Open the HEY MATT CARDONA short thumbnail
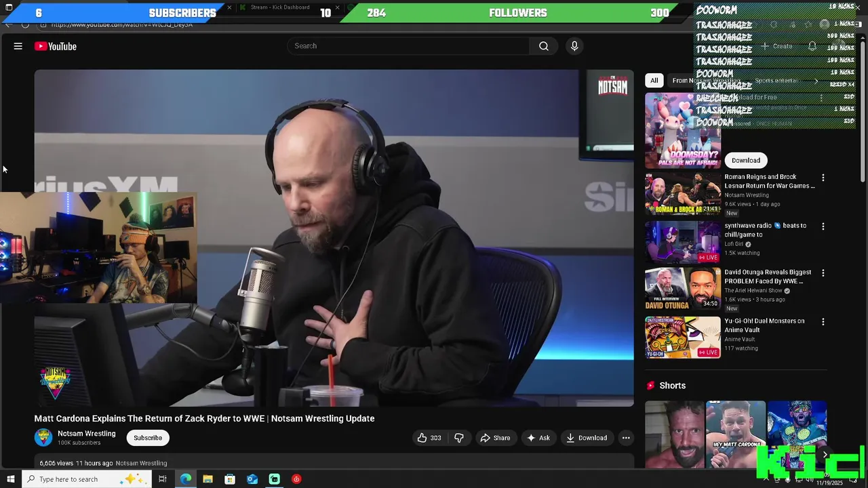Image resolution: width=868 pixels, height=488 pixels. pyautogui.click(x=736, y=434)
